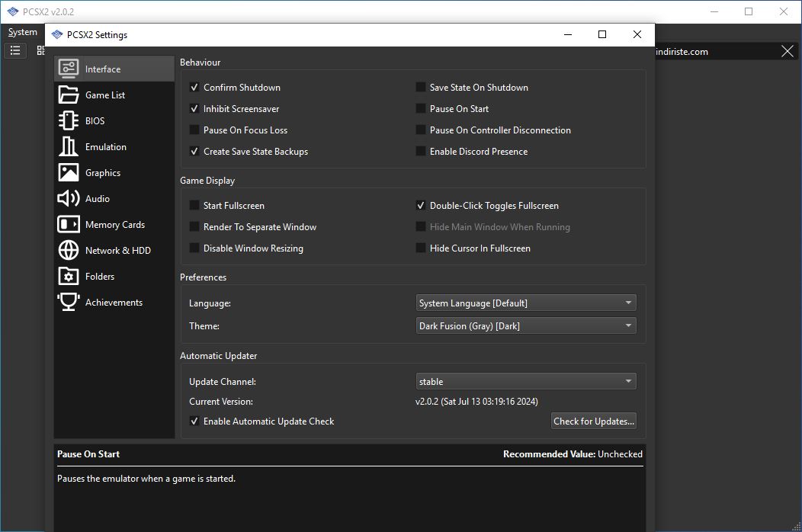This screenshot has width=802, height=532.
Task: Click the current version text v2.0.2
Action: coord(476,402)
